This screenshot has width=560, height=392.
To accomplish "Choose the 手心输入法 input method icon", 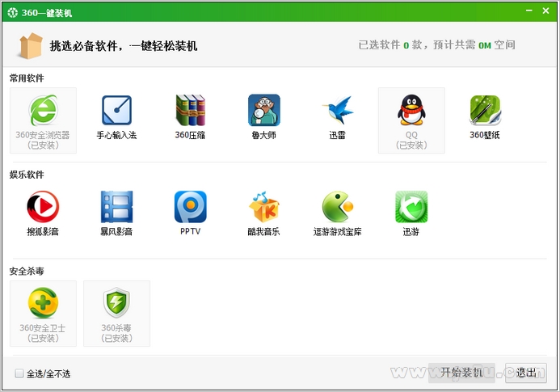I will 117,110.
